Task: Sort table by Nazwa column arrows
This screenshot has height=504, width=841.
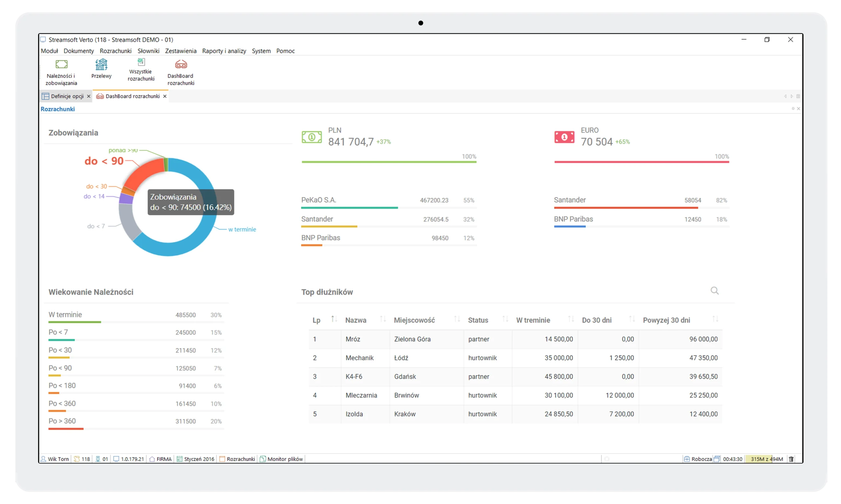Action: [383, 319]
